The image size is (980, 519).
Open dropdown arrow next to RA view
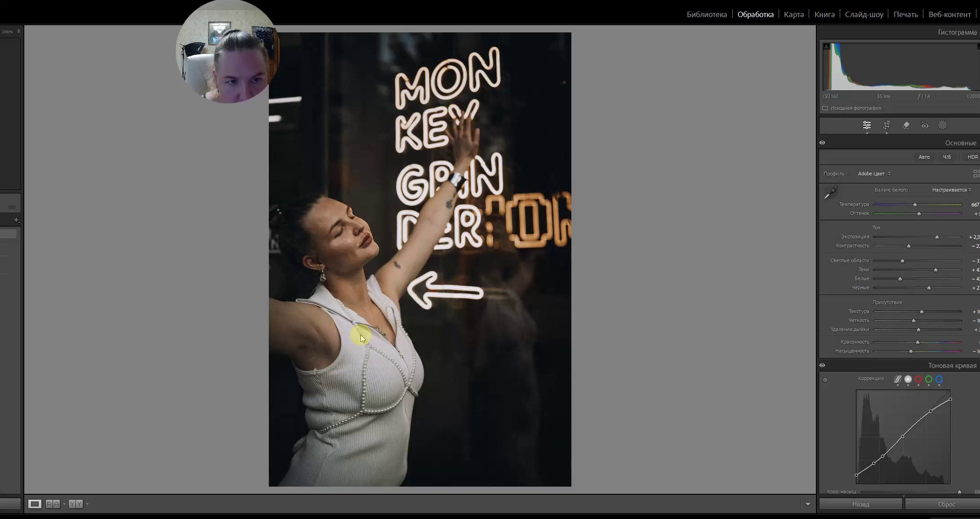[64, 504]
